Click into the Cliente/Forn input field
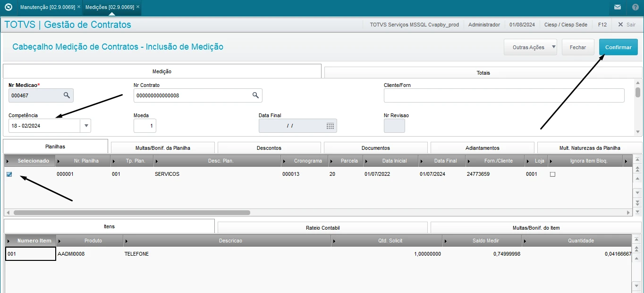 504,95
